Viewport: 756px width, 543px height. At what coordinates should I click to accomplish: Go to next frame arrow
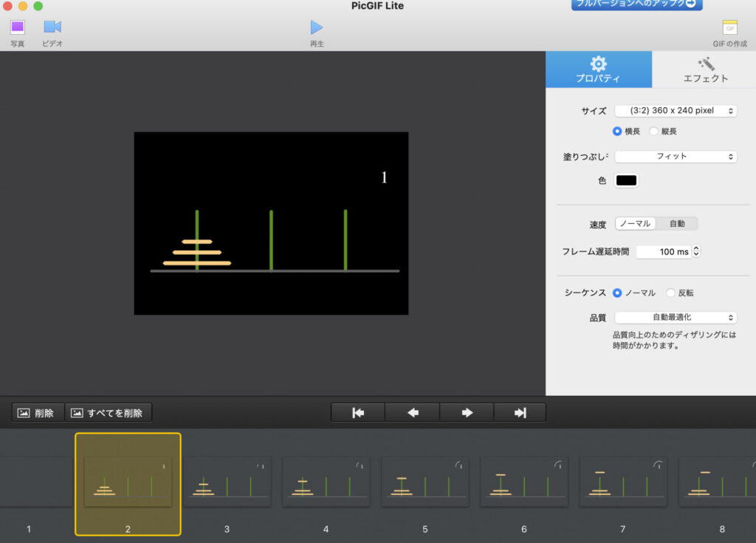pyautogui.click(x=467, y=412)
